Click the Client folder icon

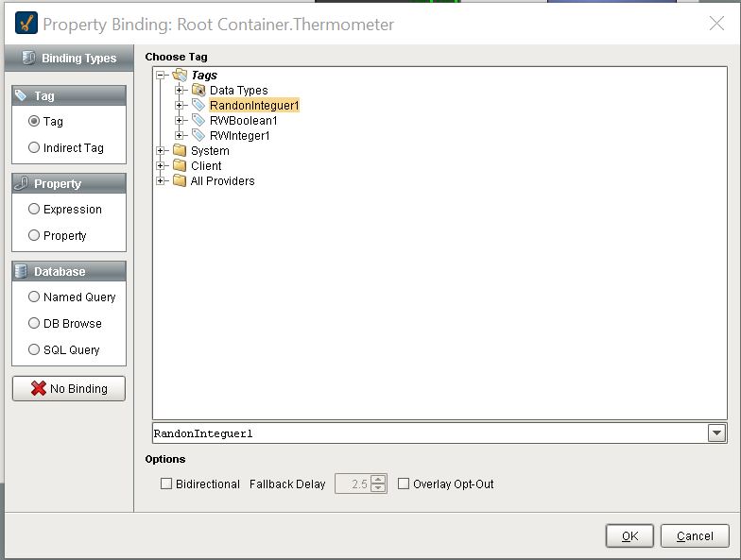180,166
